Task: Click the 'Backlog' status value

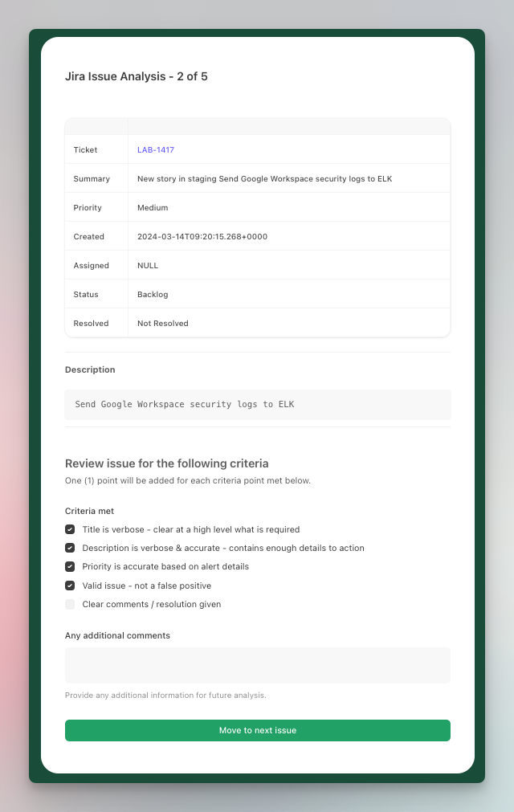Action: pyautogui.click(x=153, y=295)
